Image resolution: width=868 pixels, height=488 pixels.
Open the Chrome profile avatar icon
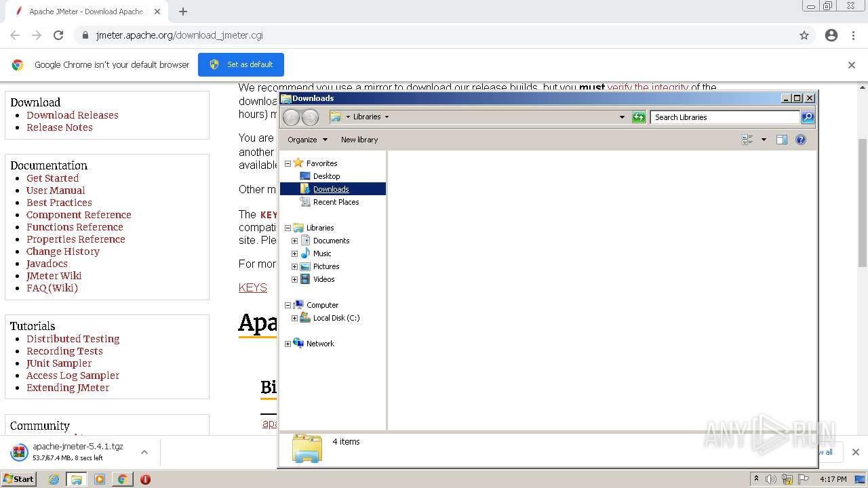[x=831, y=35]
